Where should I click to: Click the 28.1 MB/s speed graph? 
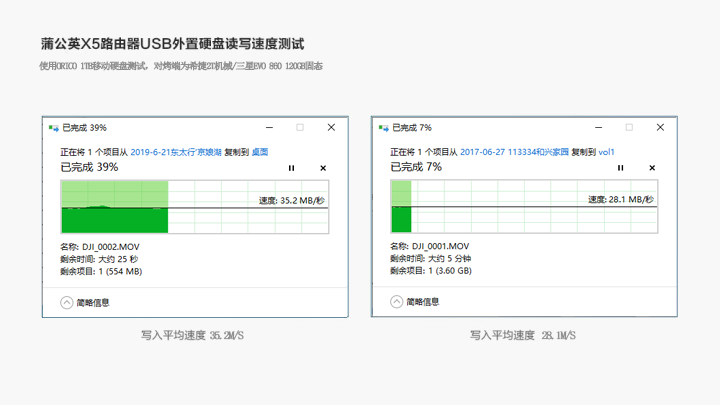pos(523,207)
